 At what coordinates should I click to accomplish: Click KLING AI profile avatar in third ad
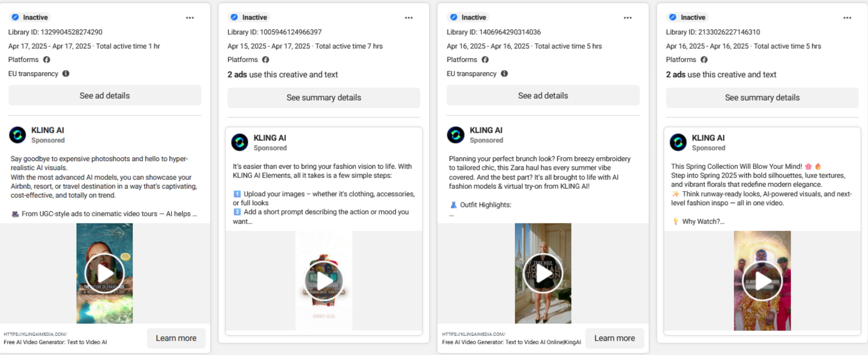click(456, 135)
